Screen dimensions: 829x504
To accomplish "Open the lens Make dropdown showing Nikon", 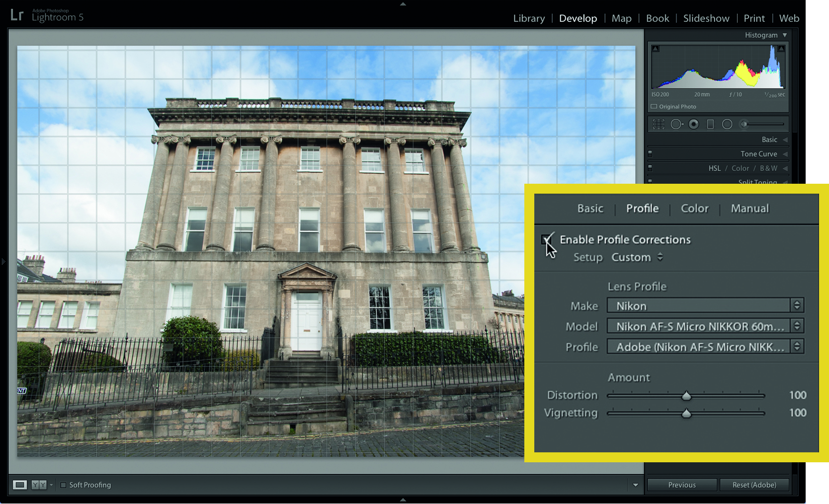I will point(705,306).
